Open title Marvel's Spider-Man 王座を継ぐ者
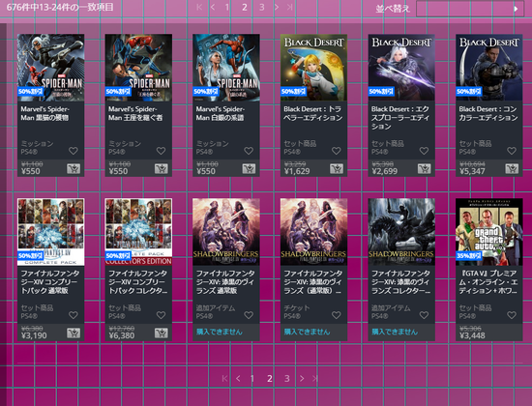Screen dimensions: 532x406 click(135, 113)
